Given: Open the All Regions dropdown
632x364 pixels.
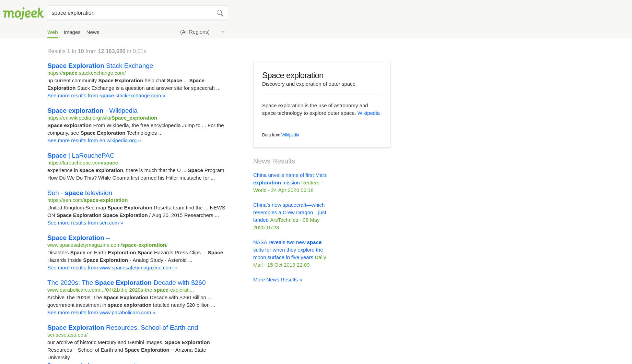Looking at the screenshot, I should coord(202,32).
